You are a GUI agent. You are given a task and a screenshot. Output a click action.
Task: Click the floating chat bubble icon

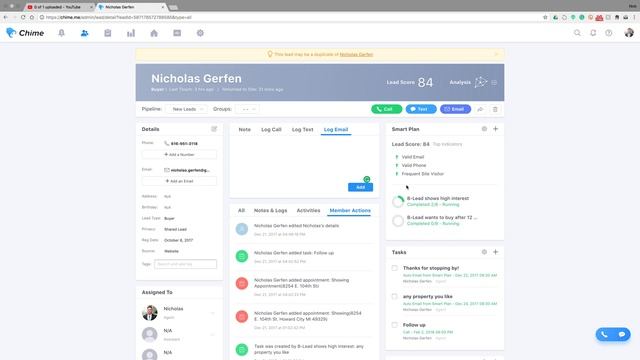click(x=622, y=335)
